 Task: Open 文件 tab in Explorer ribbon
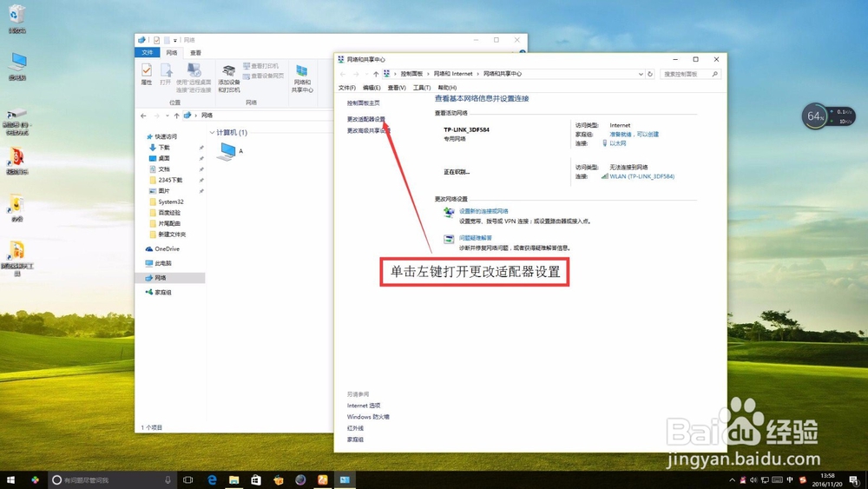pos(147,53)
